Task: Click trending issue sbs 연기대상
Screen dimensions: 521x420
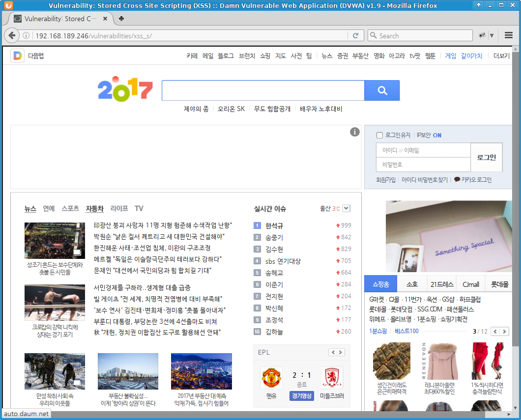Action: pos(283,261)
